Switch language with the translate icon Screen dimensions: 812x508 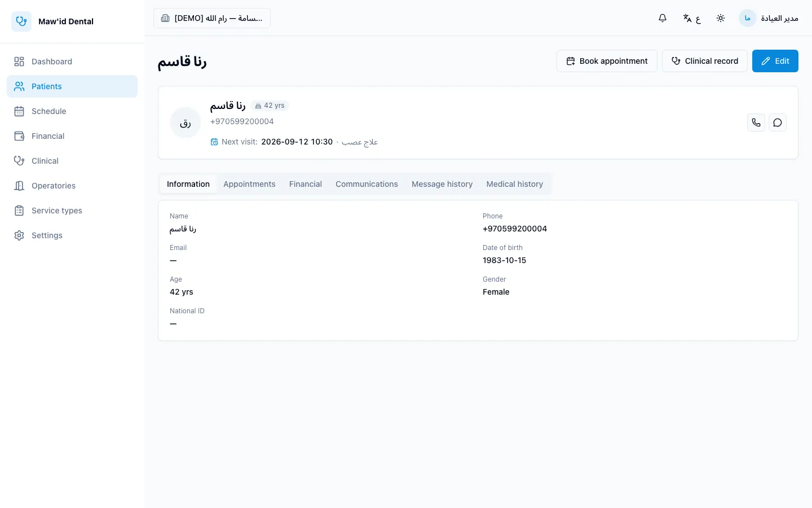[x=691, y=18]
